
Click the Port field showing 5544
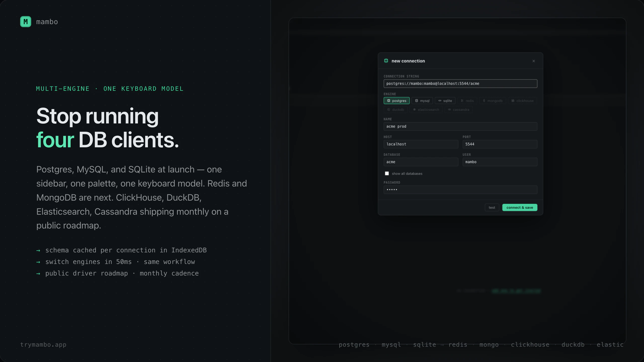click(x=500, y=144)
